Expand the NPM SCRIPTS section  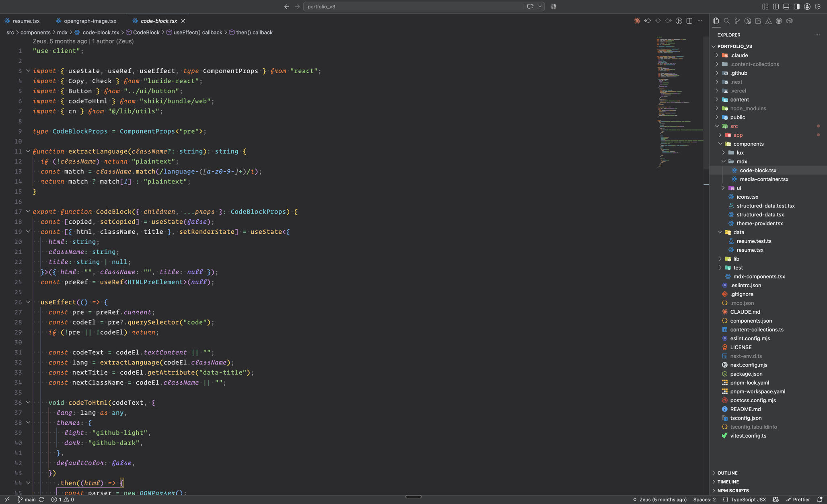(x=733, y=491)
